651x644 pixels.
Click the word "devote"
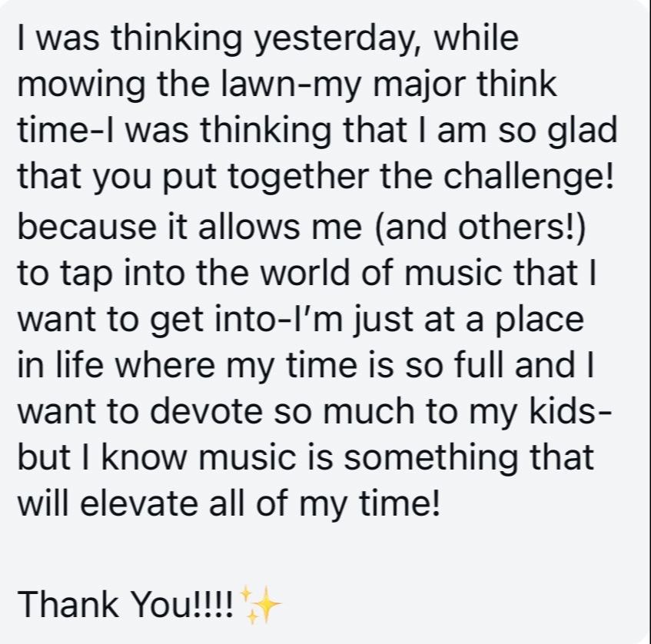click(x=206, y=410)
